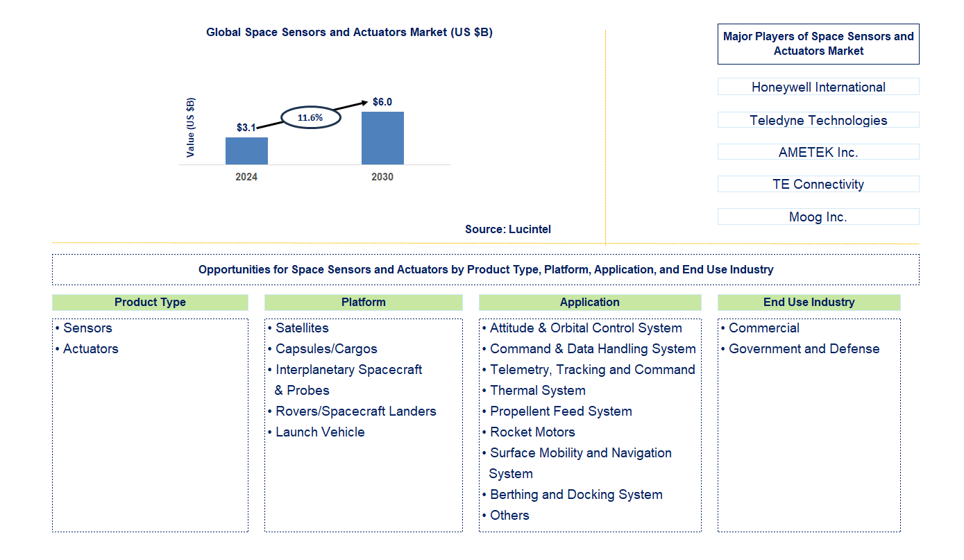Click 'Attitude & Orbital Control System' item
The image size is (964, 560).
click(x=582, y=328)
